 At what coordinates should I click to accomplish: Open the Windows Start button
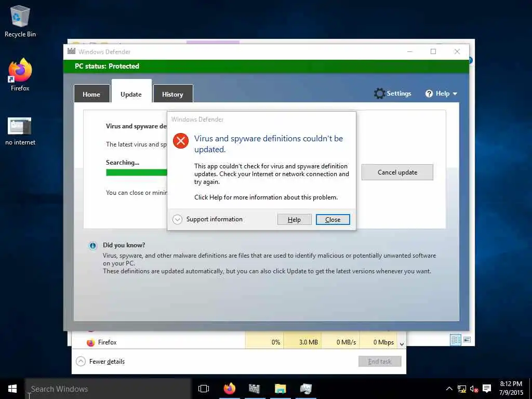point(12,389)
